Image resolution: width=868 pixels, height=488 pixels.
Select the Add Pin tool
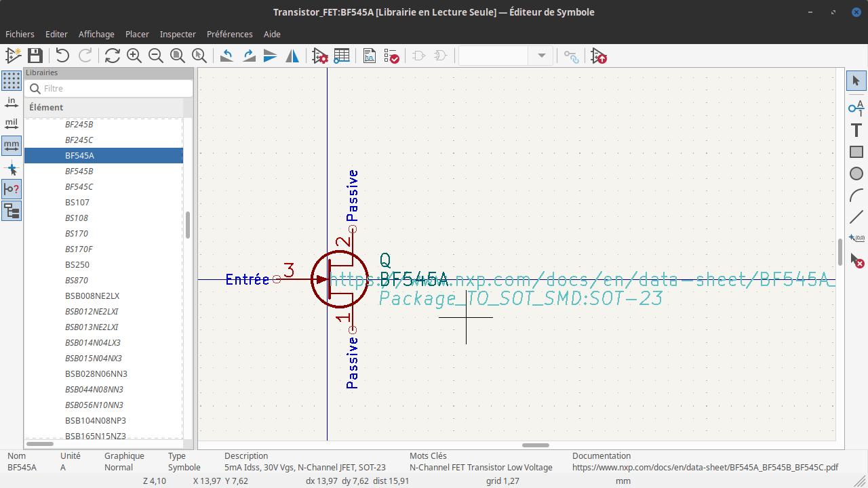pos(856,107)
